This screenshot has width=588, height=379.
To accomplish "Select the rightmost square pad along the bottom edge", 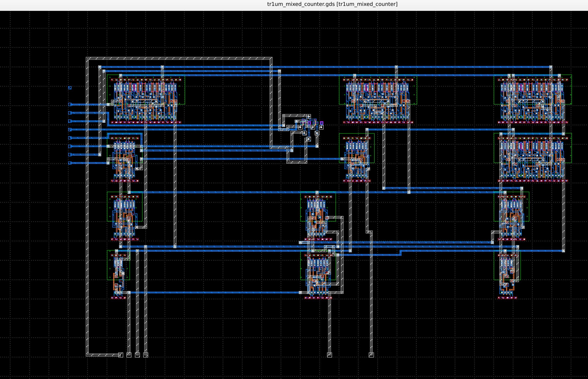I will tap(371, 355).
